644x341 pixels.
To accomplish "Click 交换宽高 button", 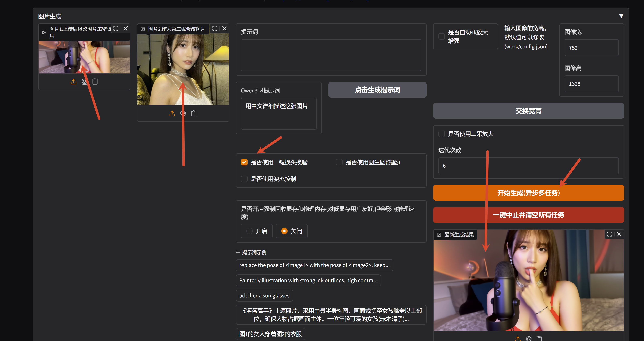I will [x=529, y=111].
